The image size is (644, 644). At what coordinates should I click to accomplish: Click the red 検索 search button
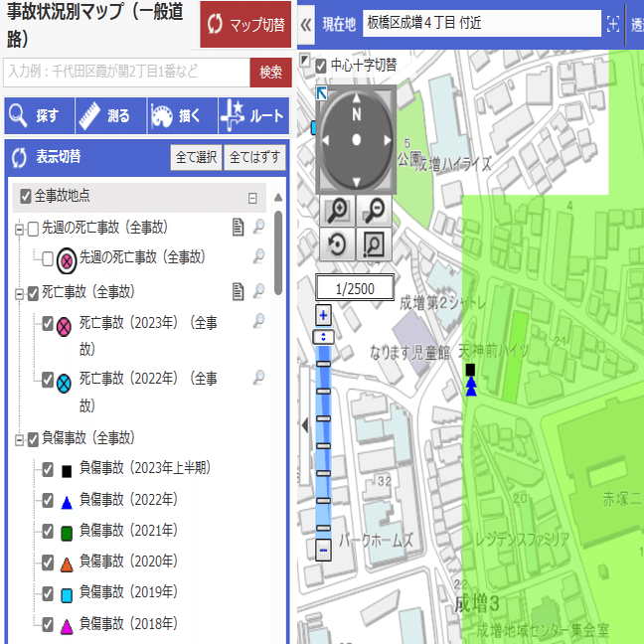coord(270,73)
